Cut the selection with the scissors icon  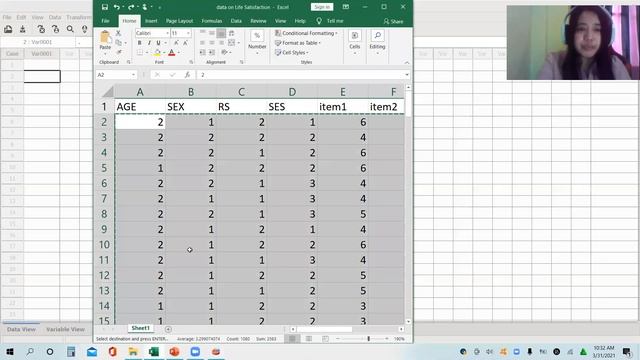point(118,33)
